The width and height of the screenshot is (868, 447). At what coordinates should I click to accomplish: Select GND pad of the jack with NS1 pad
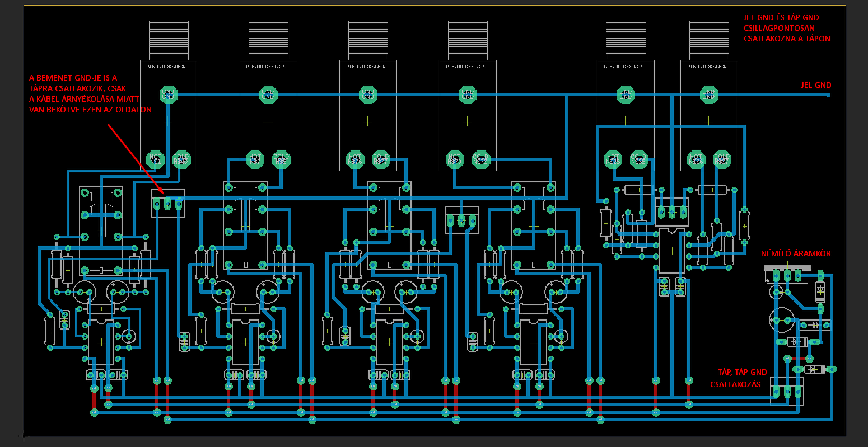[x=168, y=95]
